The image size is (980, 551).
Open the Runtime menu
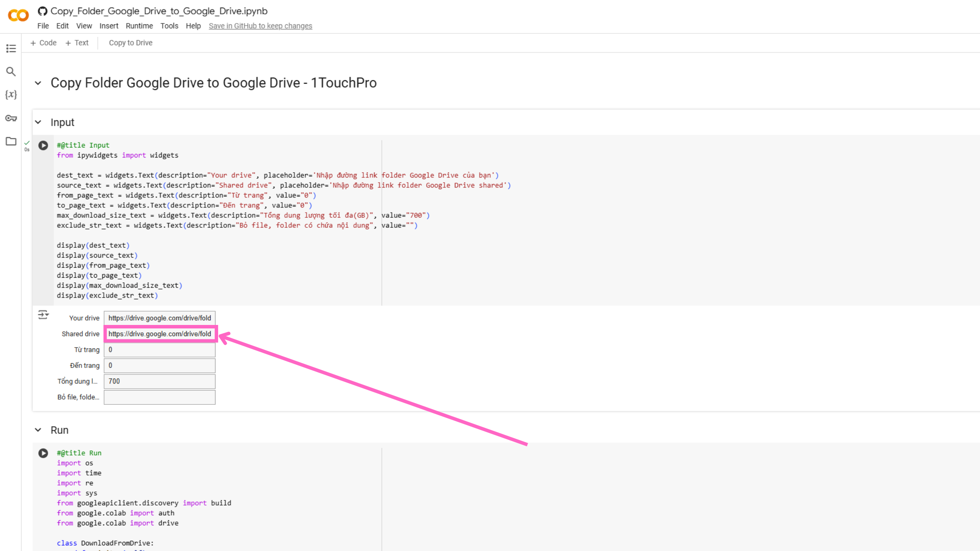tap(139, 26)
